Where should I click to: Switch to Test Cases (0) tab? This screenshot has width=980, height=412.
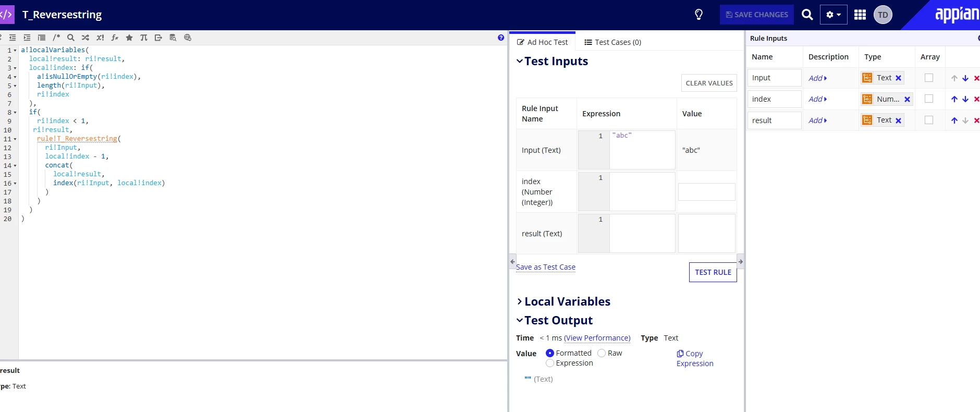[613, 42]
